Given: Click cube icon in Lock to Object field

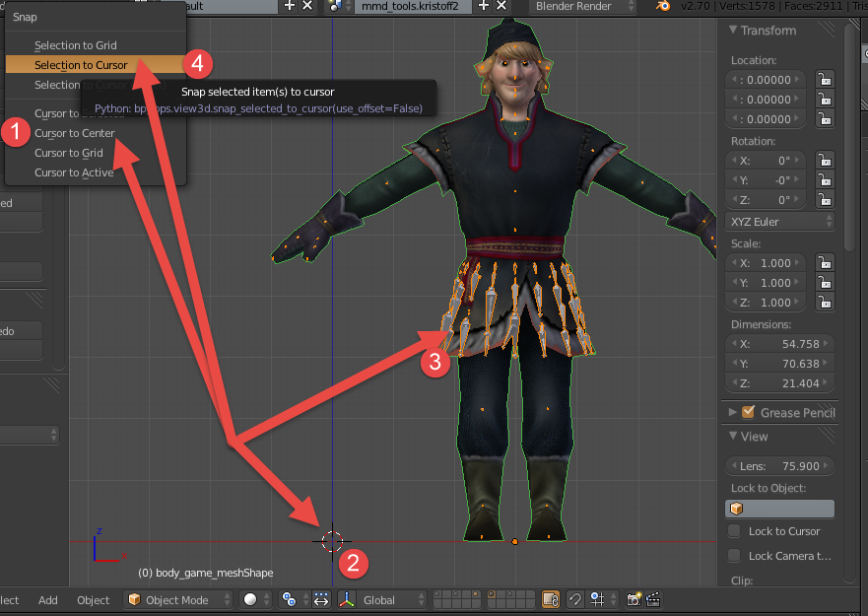Looking at the screenshot, I should (737, 509).
